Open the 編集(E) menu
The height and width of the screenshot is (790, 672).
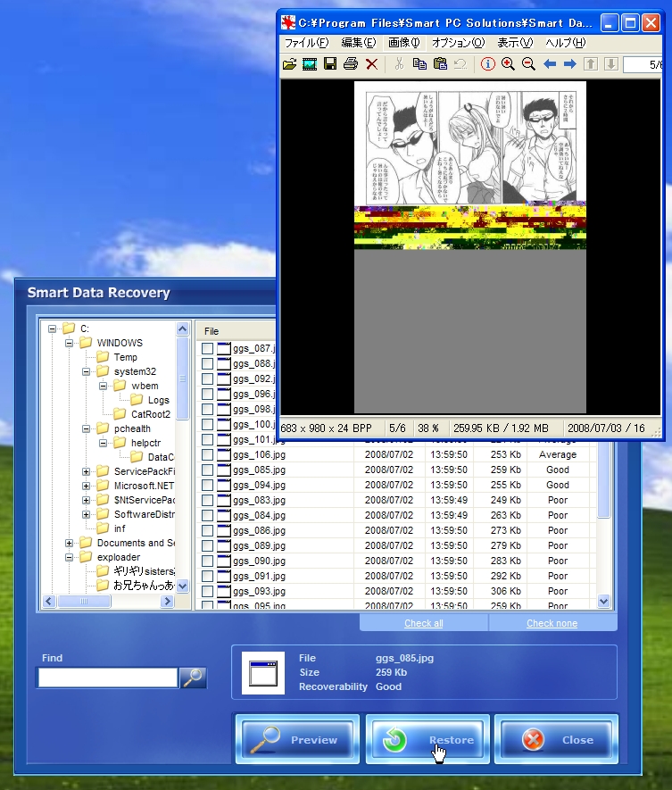pyautogui.click(x=359, y=43)
